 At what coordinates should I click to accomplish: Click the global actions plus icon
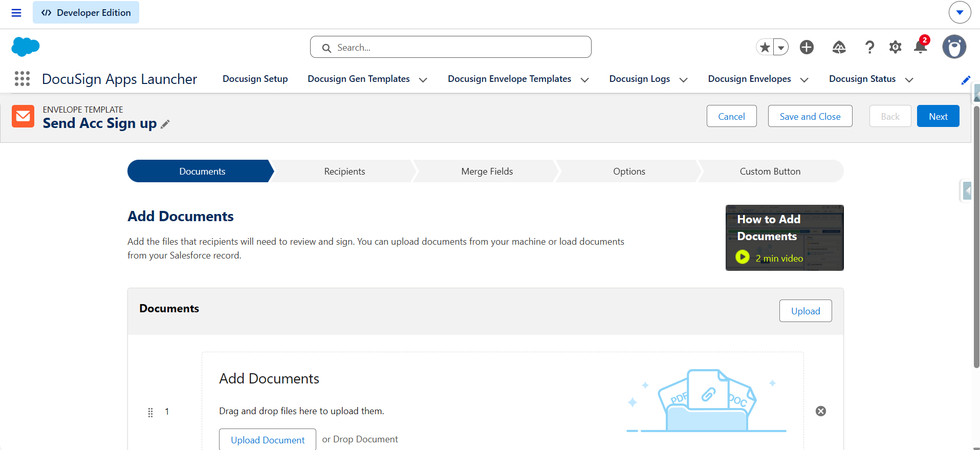[807, 47]
